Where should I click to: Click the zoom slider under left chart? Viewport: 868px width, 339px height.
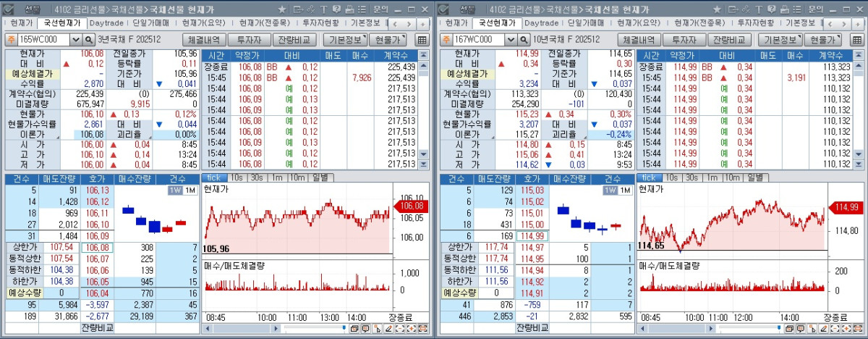click(315, 328)
